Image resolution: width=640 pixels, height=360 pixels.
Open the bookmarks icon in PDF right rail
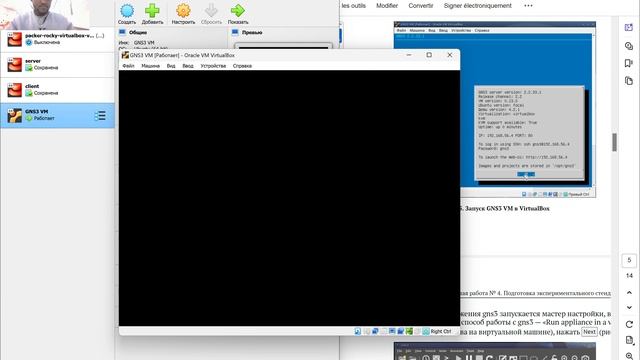tap(629, 63)
